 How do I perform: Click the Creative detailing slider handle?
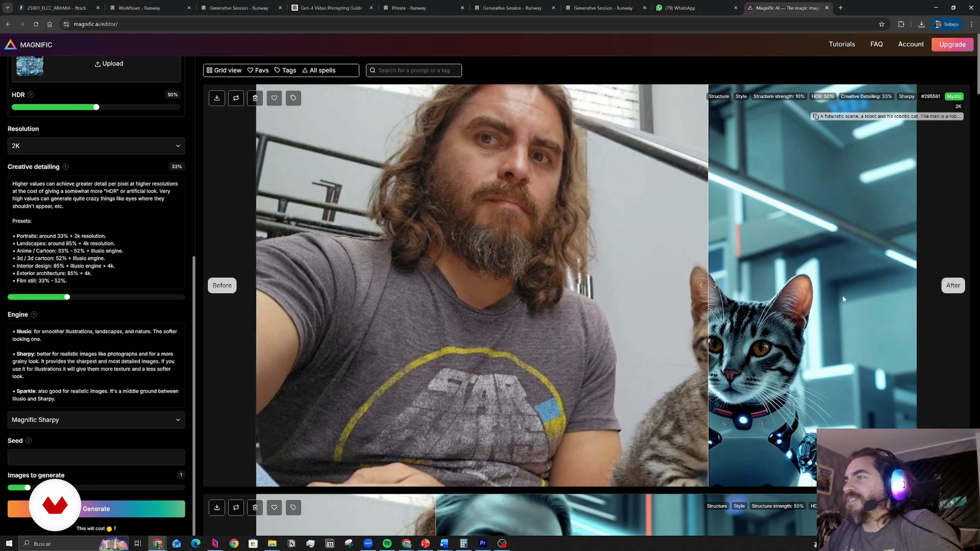67,297
